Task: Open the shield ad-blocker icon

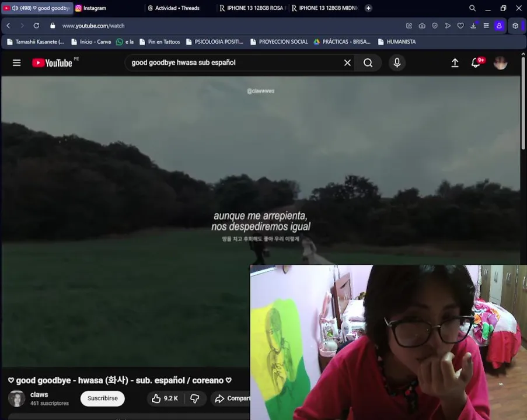Action: (x=435, y=26)
